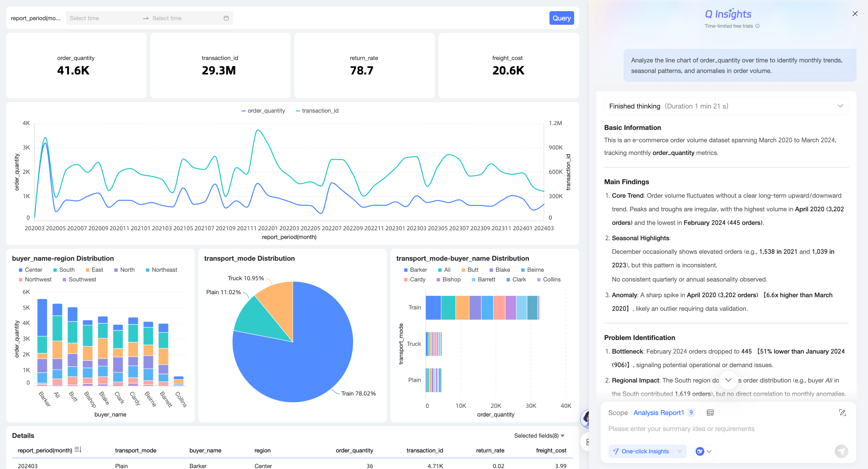This screenshot has height=469, width=868.
Task: Open the data preview table icon
Action: pos(710,413)
